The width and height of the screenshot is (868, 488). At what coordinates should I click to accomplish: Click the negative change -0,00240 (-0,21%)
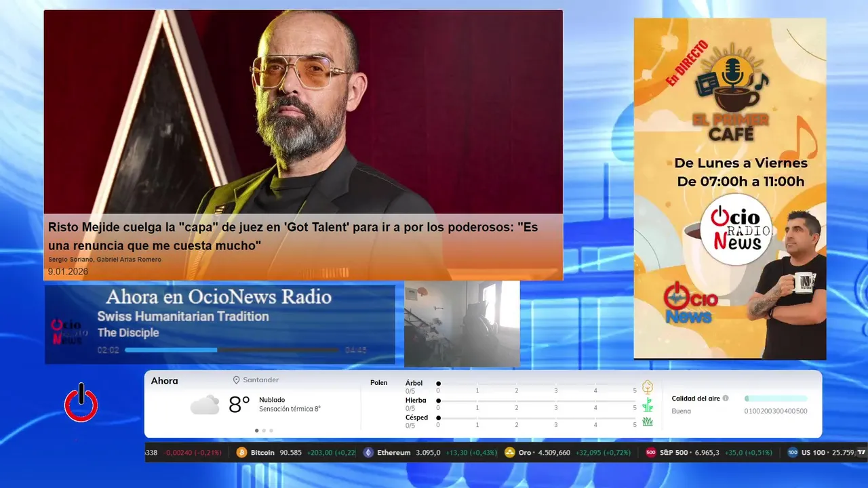point(193,453)
